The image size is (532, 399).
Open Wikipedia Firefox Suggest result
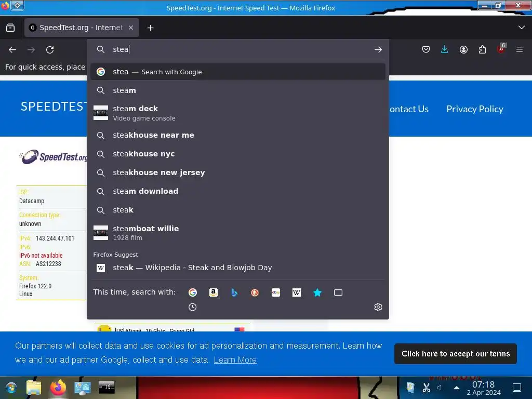coord(238,268)
